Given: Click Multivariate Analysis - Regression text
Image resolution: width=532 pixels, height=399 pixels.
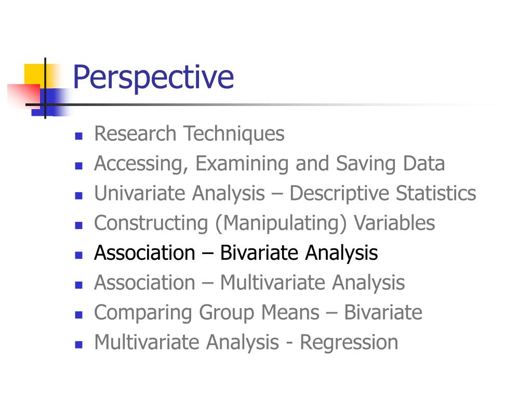Looking at the screenshot, I should click(x=246, y=342).
